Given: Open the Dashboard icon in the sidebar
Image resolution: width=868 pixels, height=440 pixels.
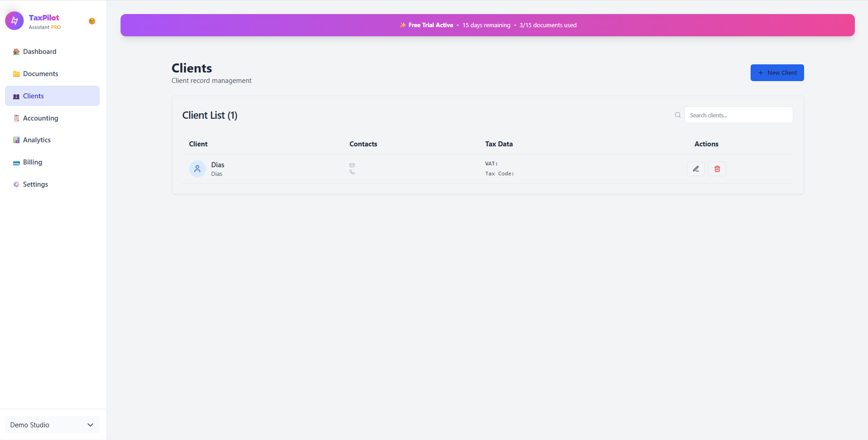Looking at the screenshot, I should point(16,52).
